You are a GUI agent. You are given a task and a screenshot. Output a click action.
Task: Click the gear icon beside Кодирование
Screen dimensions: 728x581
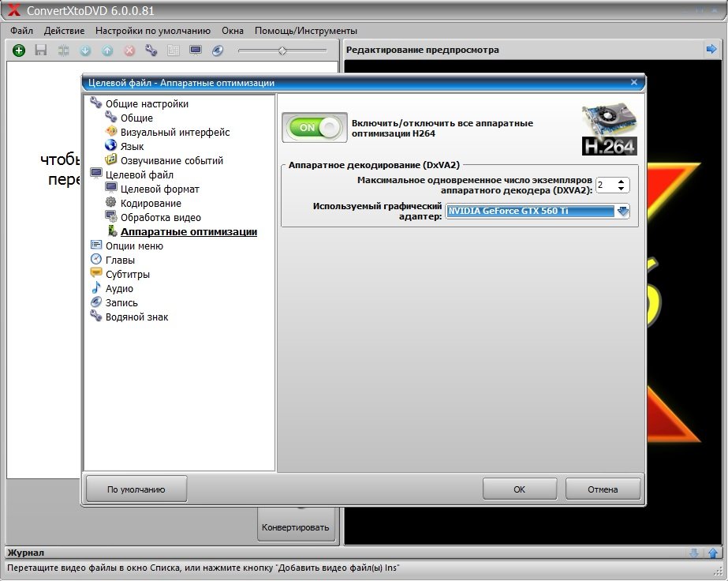(110, 202)
